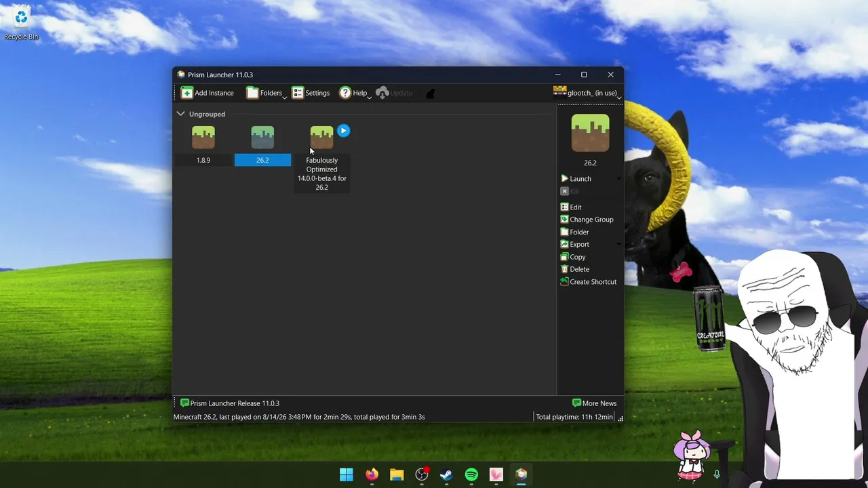
Task: Open the Prism Launcher Release 11.0.3 news
Action: pyautogui.click(x=229, y=403)
